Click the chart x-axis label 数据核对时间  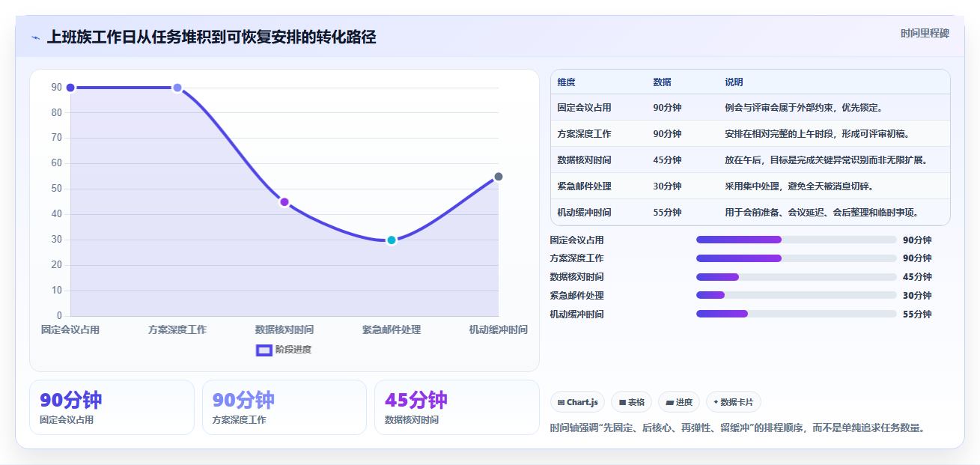(x=284, y=329)
